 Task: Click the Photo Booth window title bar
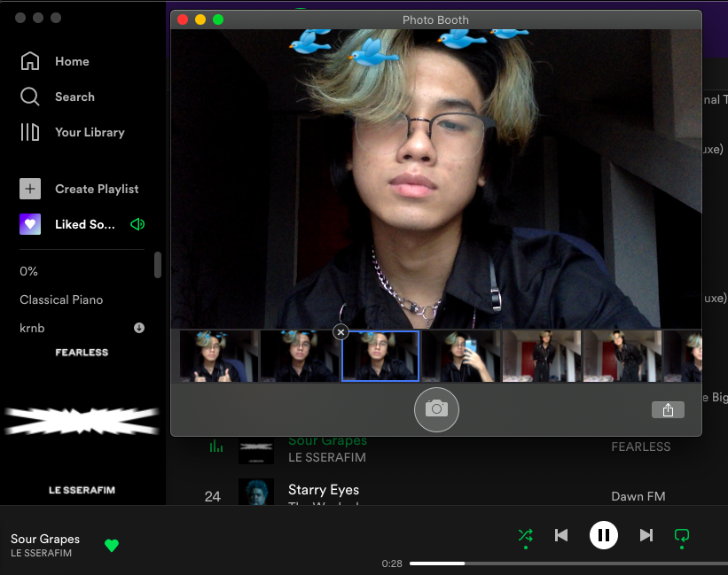(435, 20)
